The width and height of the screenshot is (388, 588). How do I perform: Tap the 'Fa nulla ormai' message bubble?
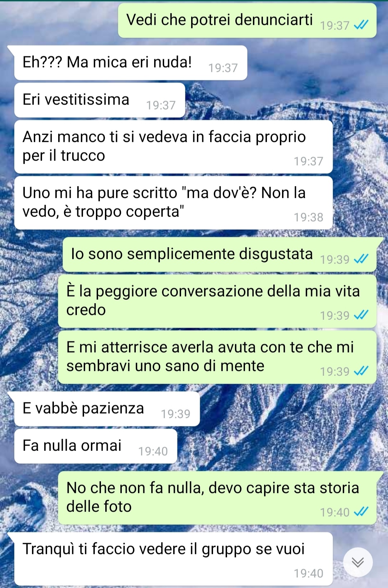click(x=96, y=446)
